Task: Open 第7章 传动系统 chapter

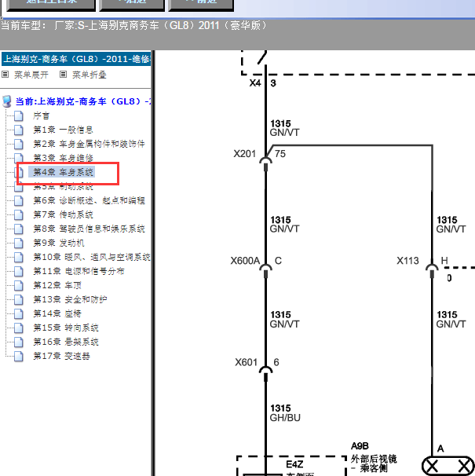Action: pyautogui.click(x=63, y=214)
